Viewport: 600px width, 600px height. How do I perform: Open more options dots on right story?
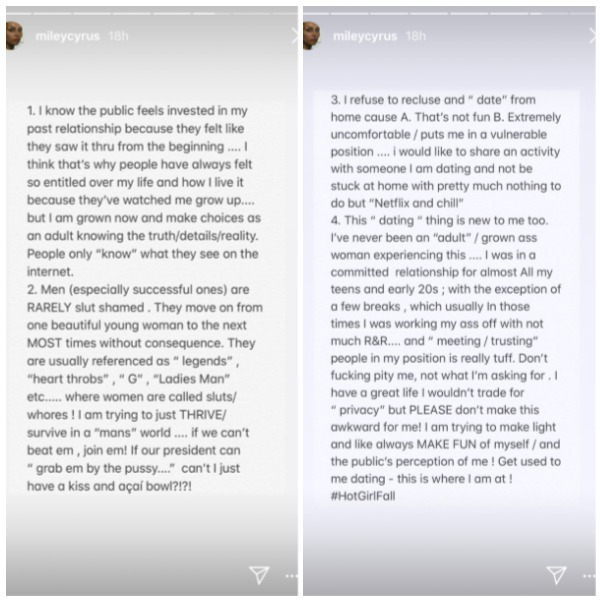point(589,576)
